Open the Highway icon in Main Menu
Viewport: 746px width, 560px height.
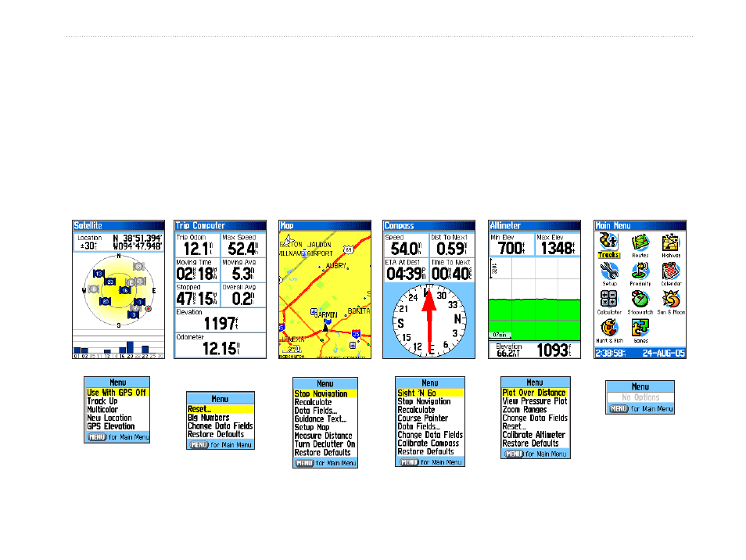coord(671,242)
